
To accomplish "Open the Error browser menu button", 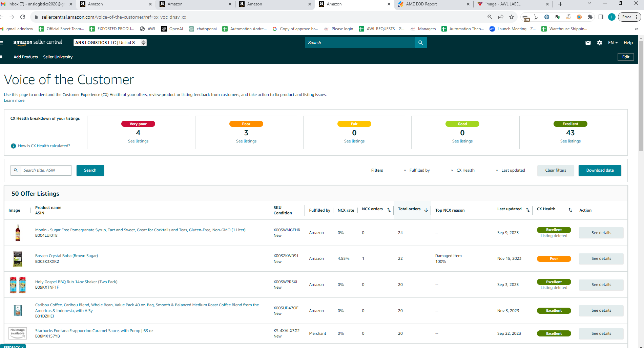I will pyautogui.click(x=630, y=17).
